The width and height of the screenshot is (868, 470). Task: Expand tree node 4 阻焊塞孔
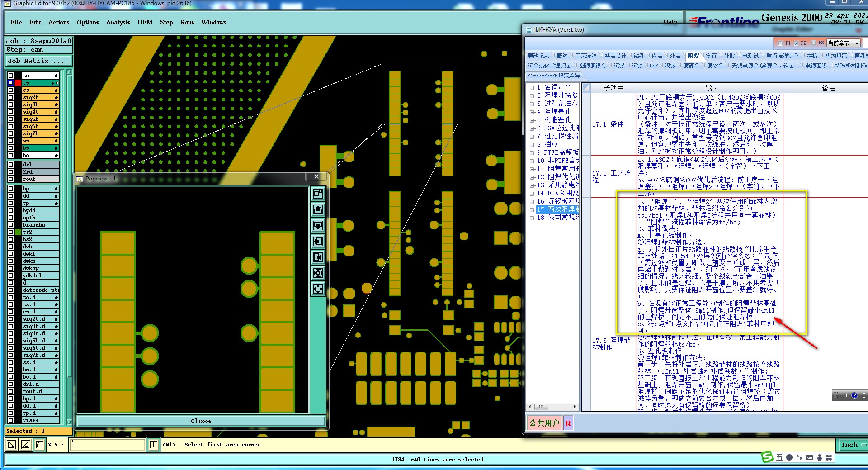click(532, 112)
